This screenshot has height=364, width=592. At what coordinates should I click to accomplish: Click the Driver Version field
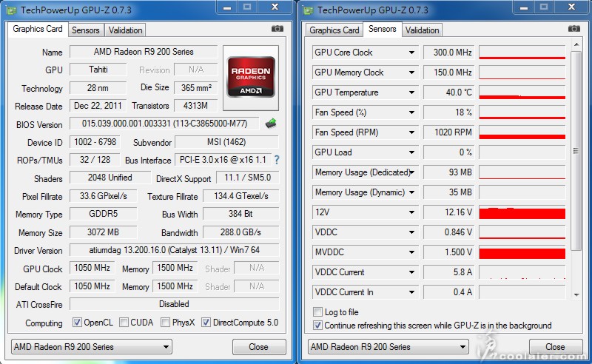[174, 250]
